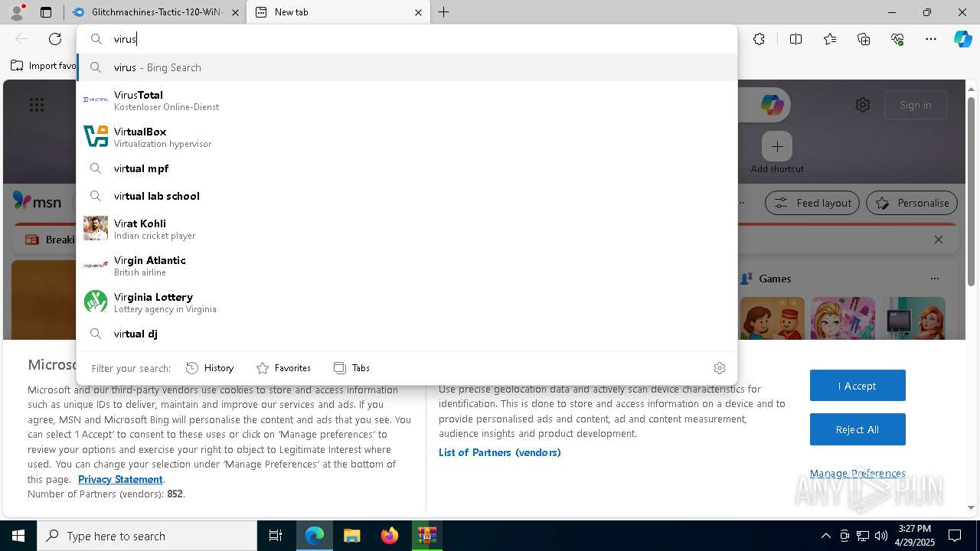The height and width of the screenshot is (551, 980).
Task: Pick the Virgin Atlantic suggestion
Action: click(x=407, y=266)
